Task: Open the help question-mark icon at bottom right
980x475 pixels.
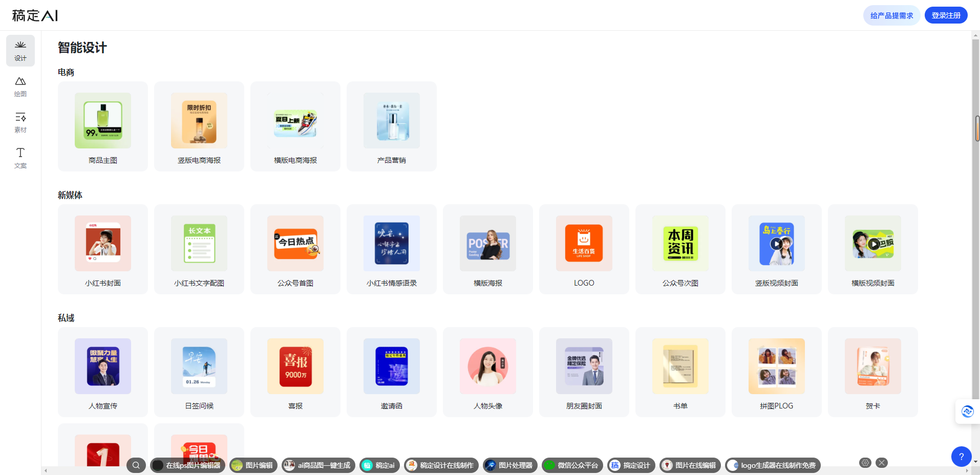Action: coord(962,457)
